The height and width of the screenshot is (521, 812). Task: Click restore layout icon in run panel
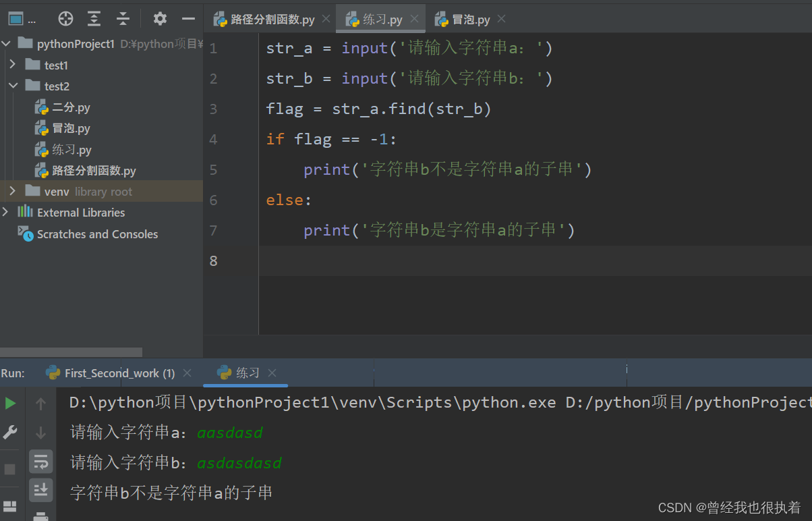click(10, 506)
